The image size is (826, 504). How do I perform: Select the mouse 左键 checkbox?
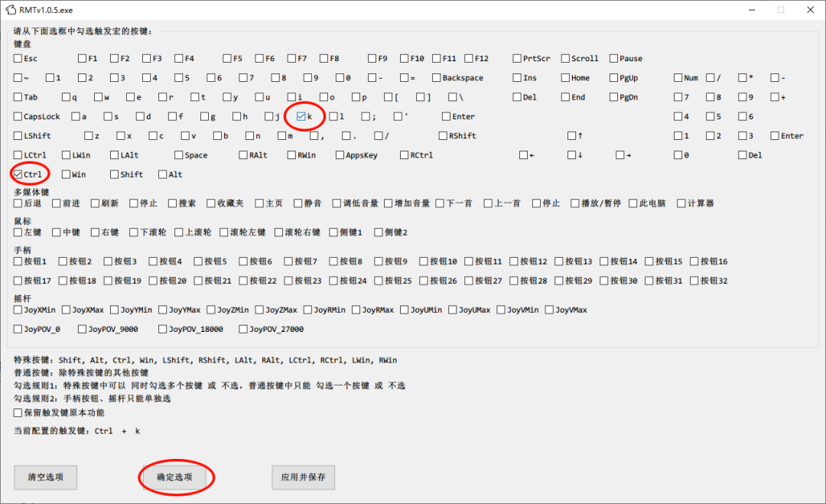pos(18,232)
